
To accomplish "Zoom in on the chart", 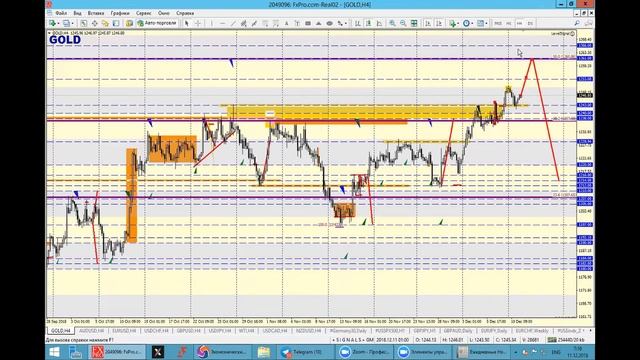I will [x=392, y=23].
